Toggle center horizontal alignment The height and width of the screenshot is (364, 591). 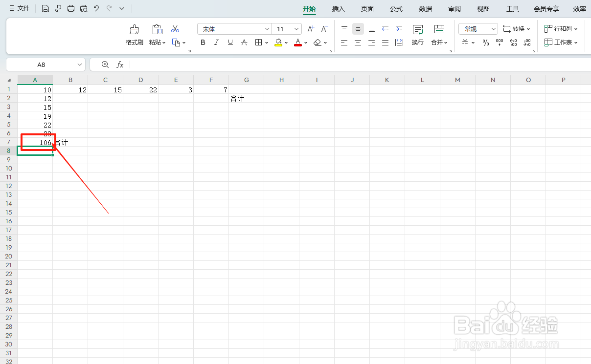click(x=358, y=43)
